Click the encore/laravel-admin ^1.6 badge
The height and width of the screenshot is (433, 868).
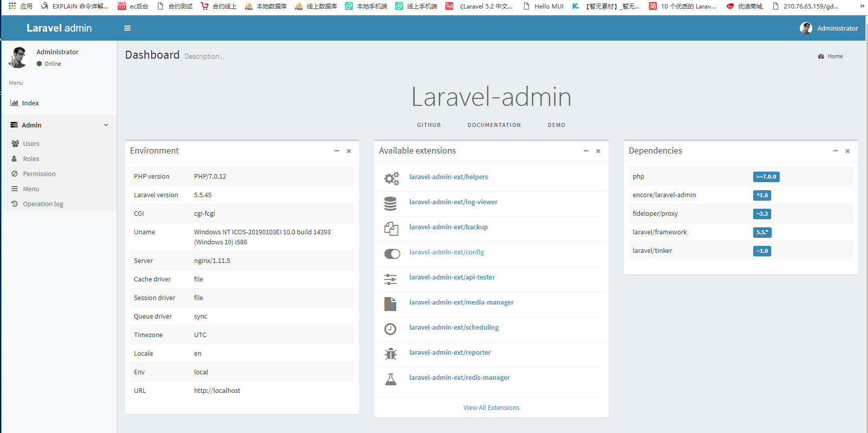[x=762, y=195]
